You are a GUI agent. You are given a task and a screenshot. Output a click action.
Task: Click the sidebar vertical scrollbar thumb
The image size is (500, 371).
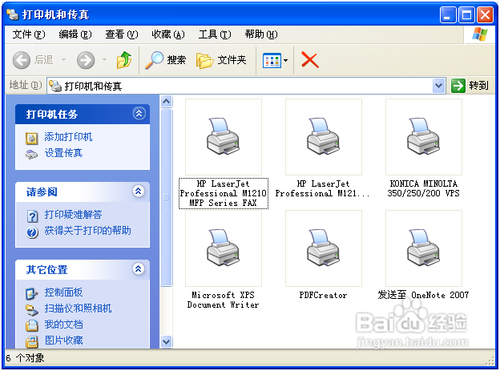[166, 197]
